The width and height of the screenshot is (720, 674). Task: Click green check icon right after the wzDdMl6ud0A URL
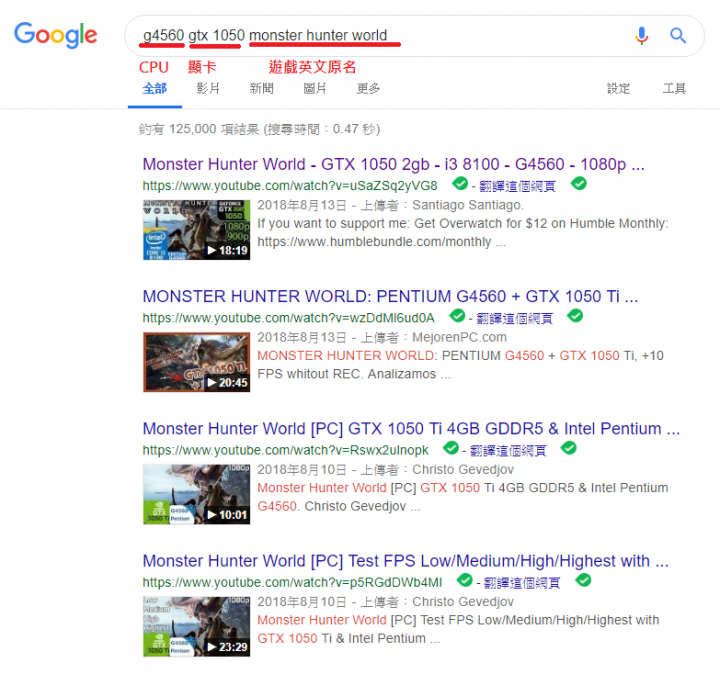point(457,315)
